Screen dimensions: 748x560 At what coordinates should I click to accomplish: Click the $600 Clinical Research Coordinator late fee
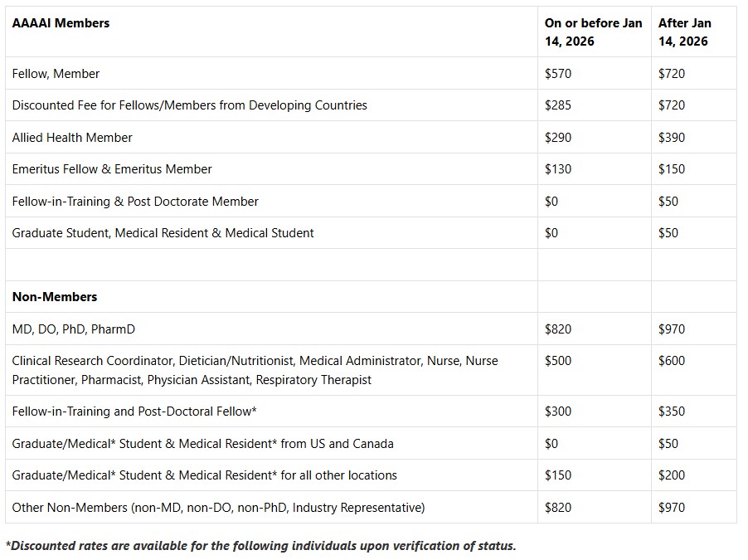click(x=672, y=361)
